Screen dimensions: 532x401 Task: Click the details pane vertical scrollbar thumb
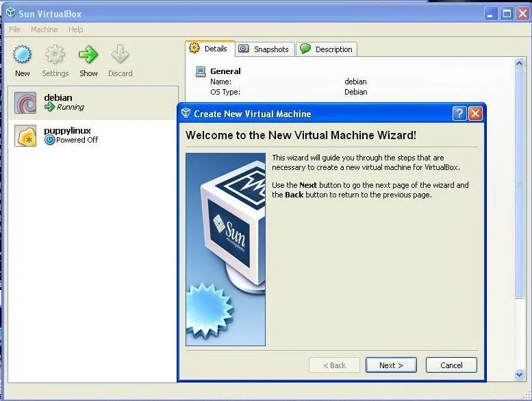(x=519, y=183)
